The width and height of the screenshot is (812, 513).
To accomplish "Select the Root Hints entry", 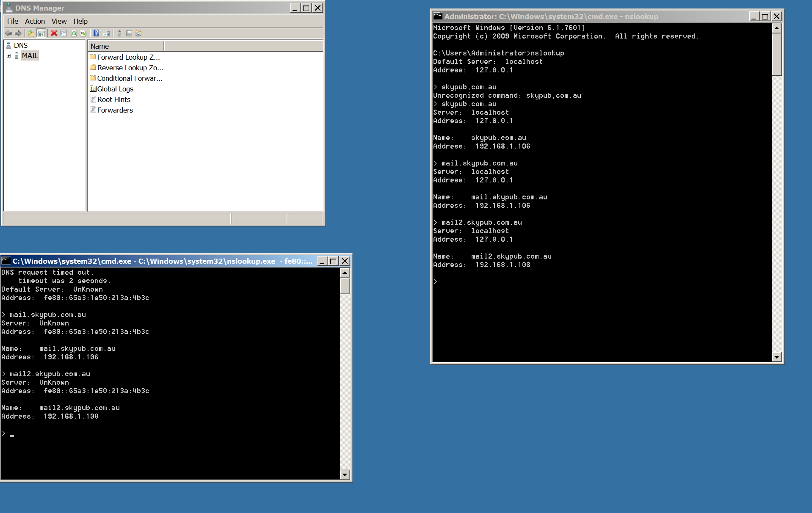I will coord(113,99).
